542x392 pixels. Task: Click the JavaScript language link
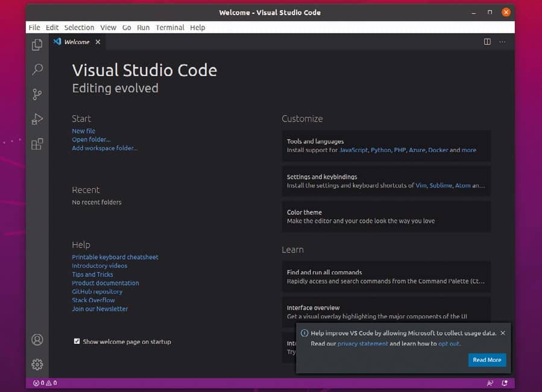click(x=354, y=150)
